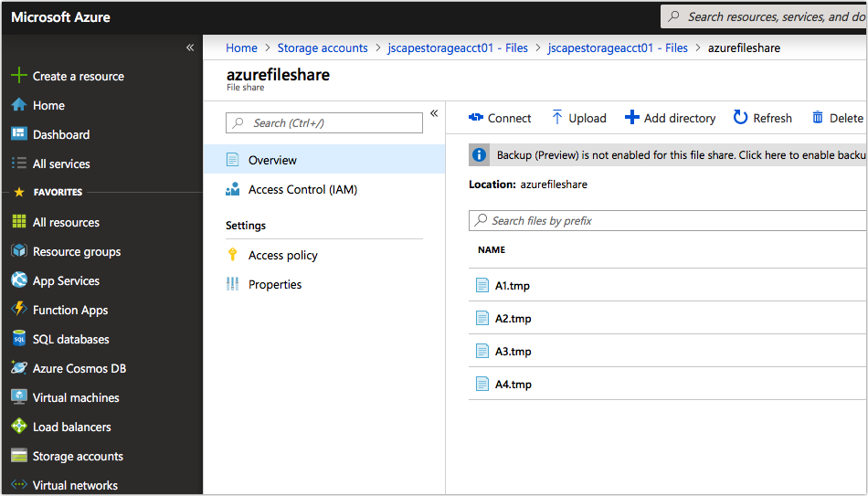Click the All services list icon
The image size is (868, 496).
pos(19,164)
